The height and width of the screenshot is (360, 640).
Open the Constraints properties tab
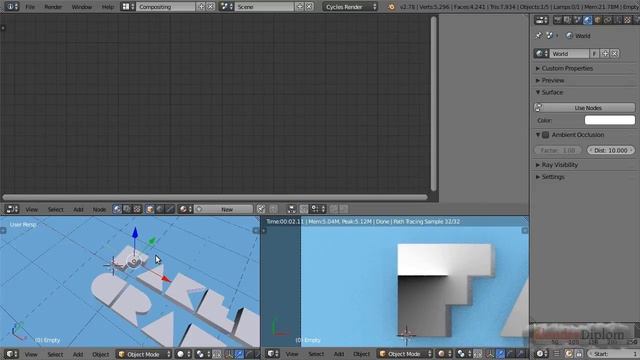coord(607,20)
